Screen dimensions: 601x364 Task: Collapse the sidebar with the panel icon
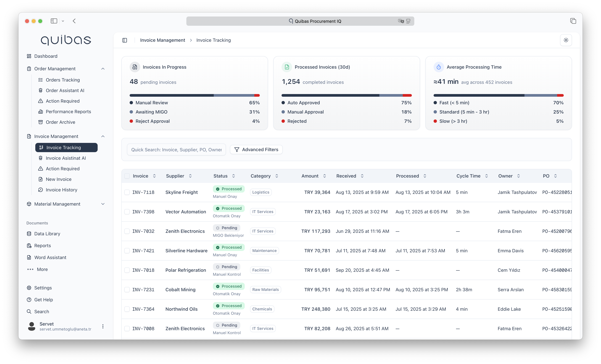[125, 40]
